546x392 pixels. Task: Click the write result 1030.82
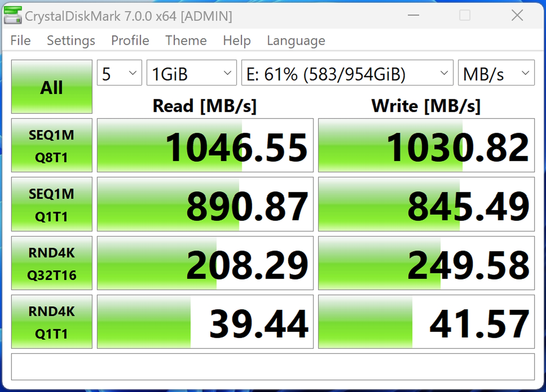pos(426,145)
